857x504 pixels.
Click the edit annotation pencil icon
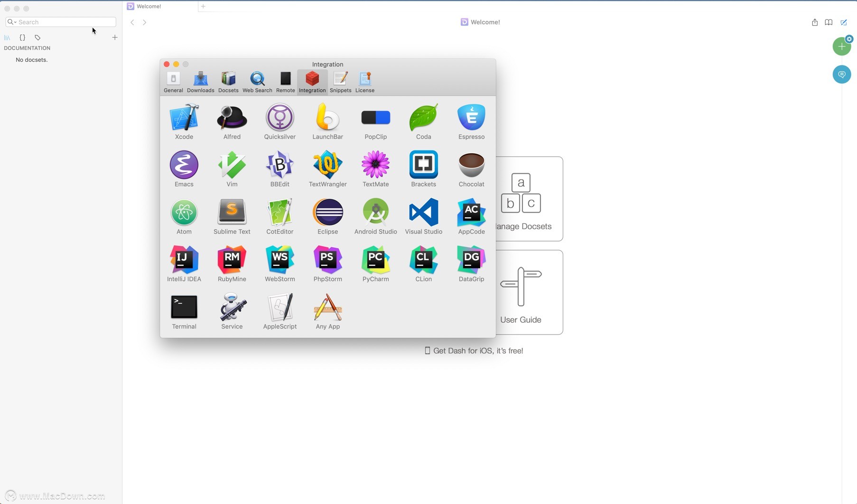pyautogui.click(x=844, y=22)
